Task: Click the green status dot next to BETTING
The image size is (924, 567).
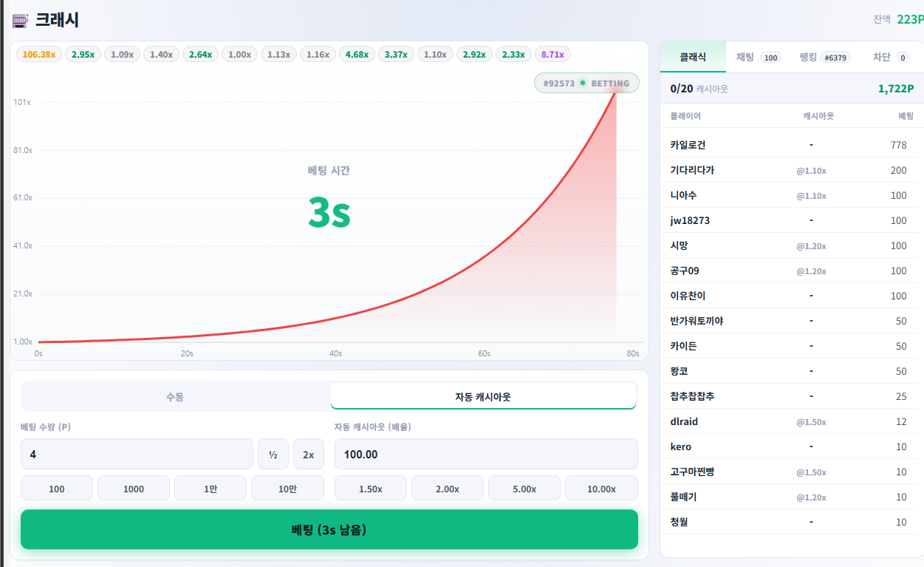Action: pos(583,84)
